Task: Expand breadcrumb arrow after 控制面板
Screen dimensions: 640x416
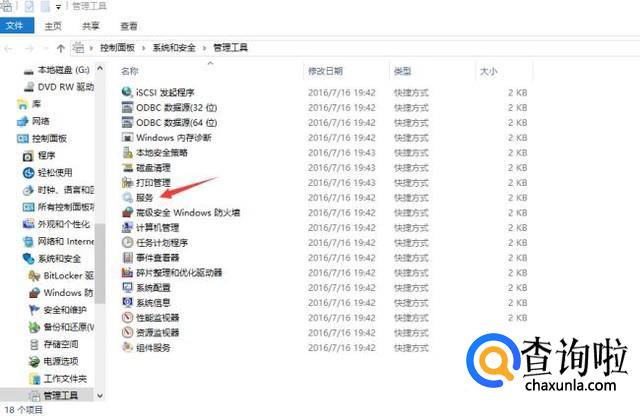Action: tap(144, 48)
